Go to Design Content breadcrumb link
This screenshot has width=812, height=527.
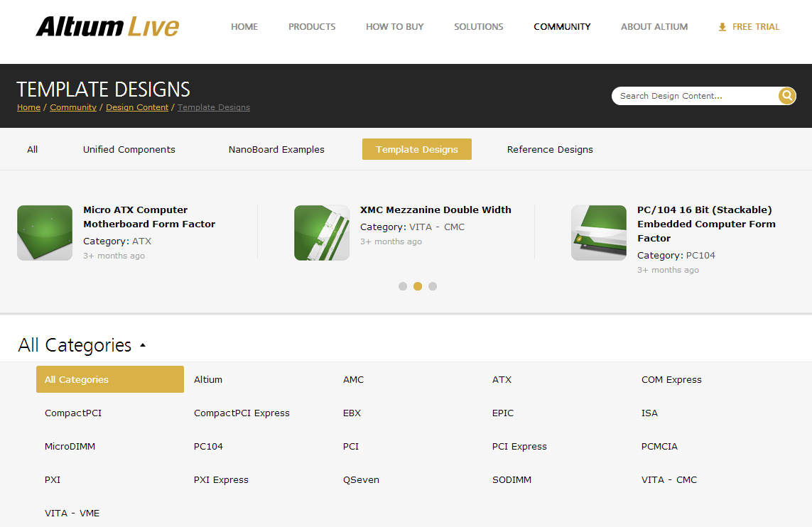(x=137, y=107)
